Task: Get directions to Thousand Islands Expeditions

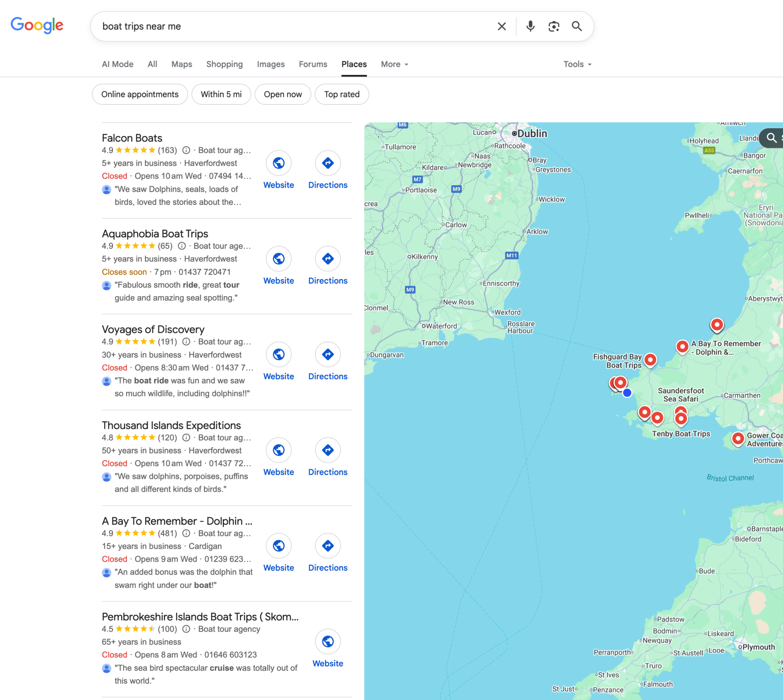Action: pyautogui.click(x=327, y=450)
